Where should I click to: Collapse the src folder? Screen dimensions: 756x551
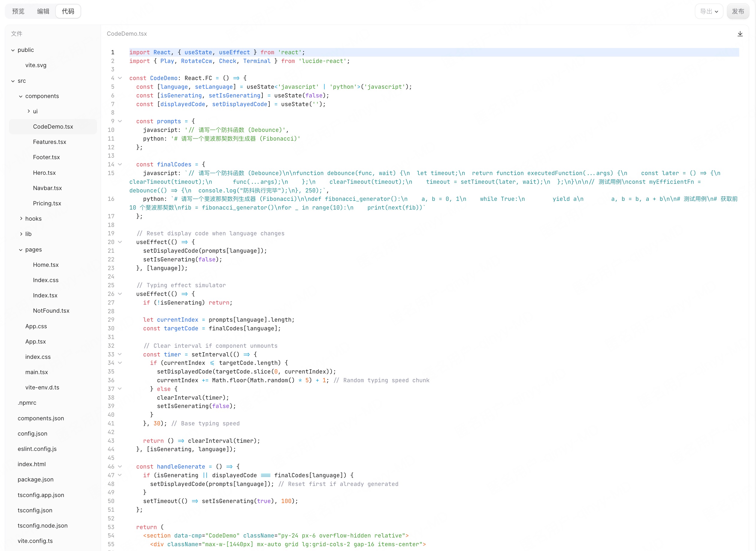pos(13,81)
